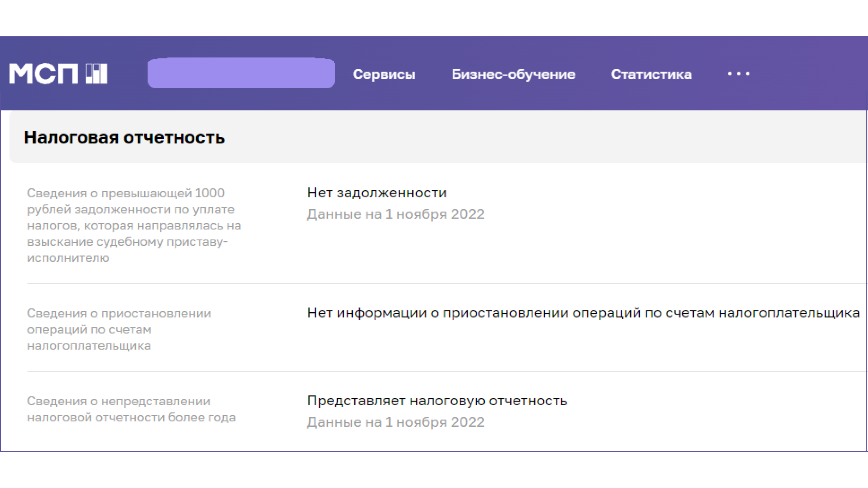Click the label about debt exceeding 1000 rubles
868x488 pixels.
pyautogui.click(x=134, y=225)
